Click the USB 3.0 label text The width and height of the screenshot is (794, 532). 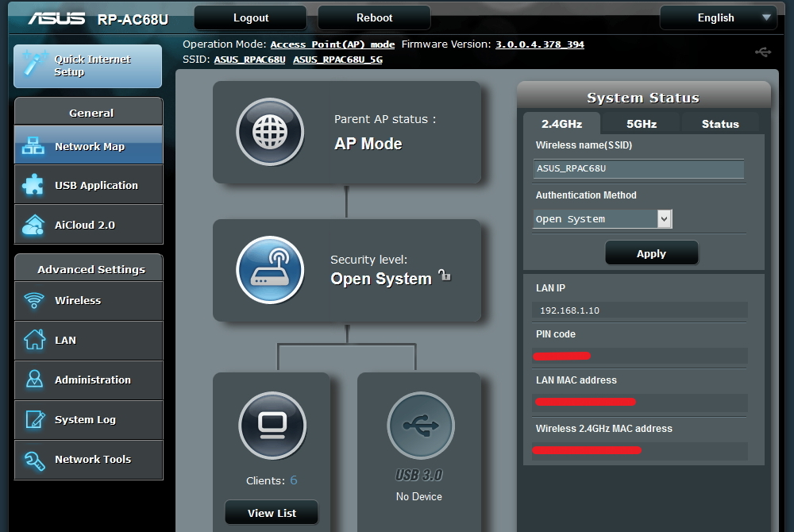[419, 476]
